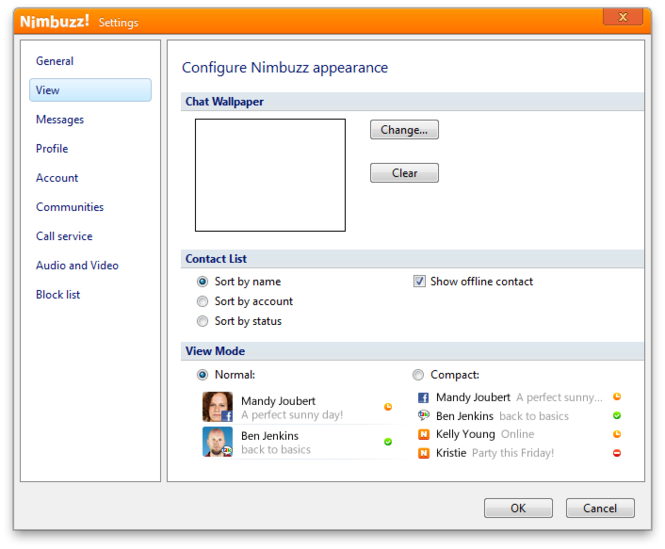Enable the Show offline contact checkbox
665x549 pixels.
coord(420,282)
